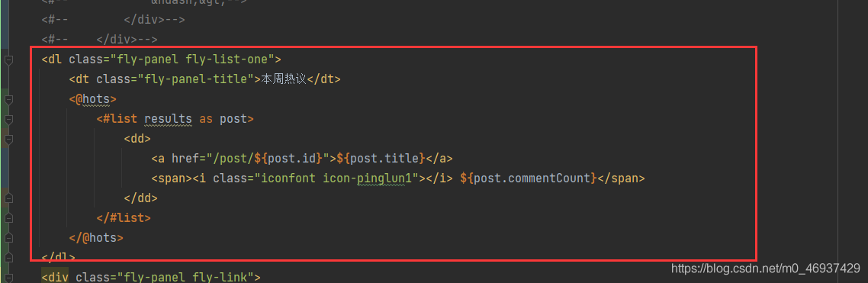Screen dimensions: 868x283
Task: Click the closing /@hots fold end marker
Action: pyautogui.click(x=8, y=238)
